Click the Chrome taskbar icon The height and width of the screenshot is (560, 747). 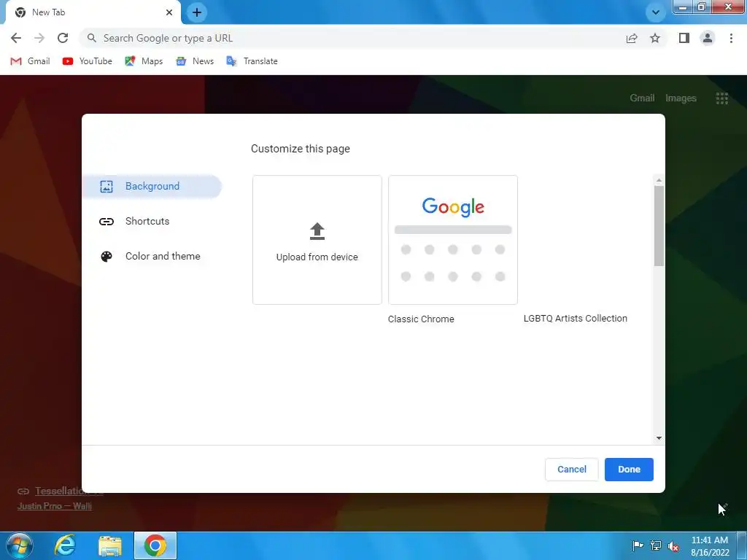tap(155, 545)
